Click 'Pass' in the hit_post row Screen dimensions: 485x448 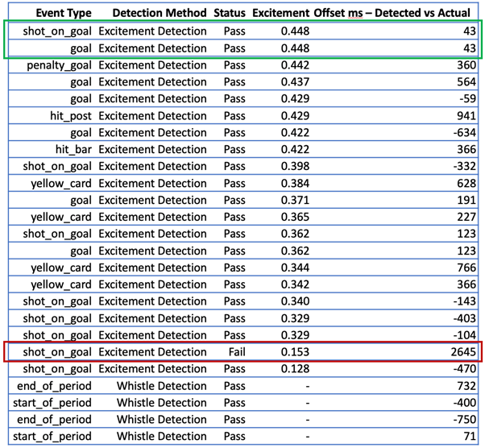tap(234, 116)
